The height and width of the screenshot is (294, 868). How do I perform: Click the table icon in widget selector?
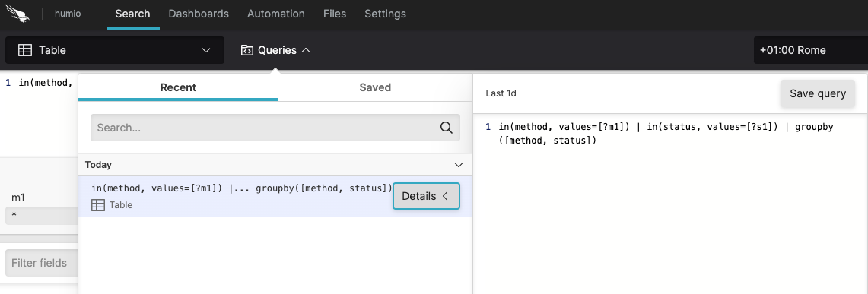tap(25, 50)
